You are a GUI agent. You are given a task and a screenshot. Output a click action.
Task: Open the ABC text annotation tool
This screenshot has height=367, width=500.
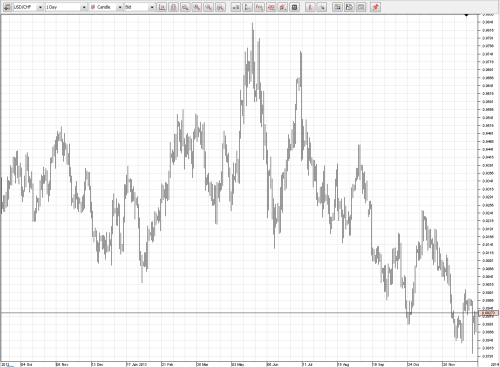tap(271, 7)
